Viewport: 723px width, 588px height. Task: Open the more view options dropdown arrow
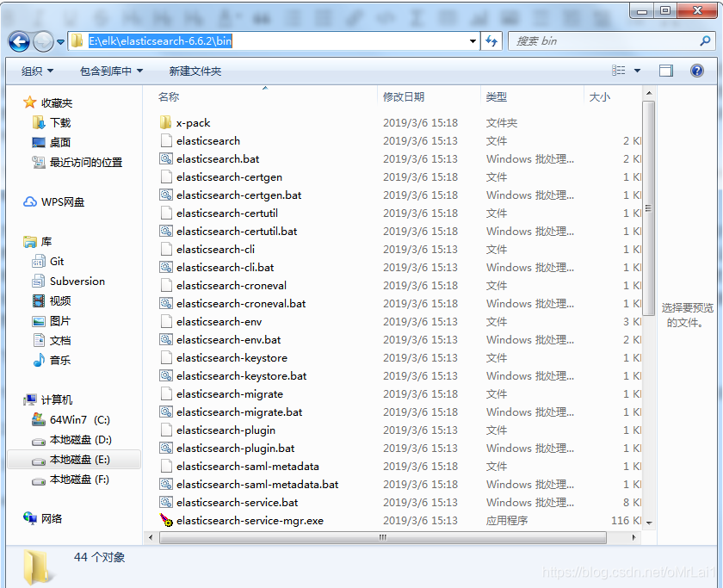[x=637, y=71]
